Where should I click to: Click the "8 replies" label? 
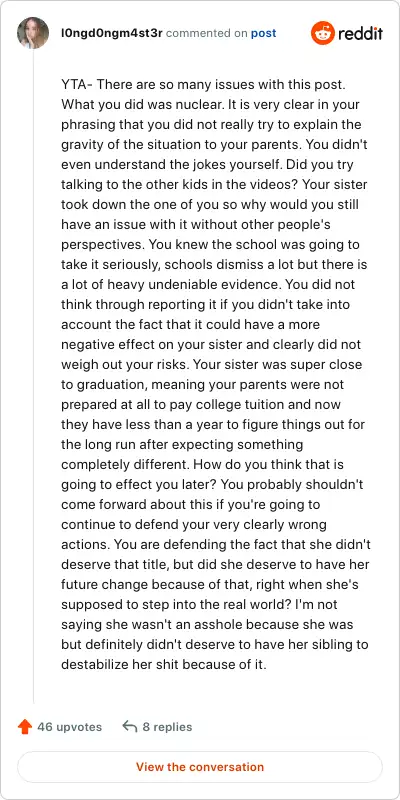point(167,727)
